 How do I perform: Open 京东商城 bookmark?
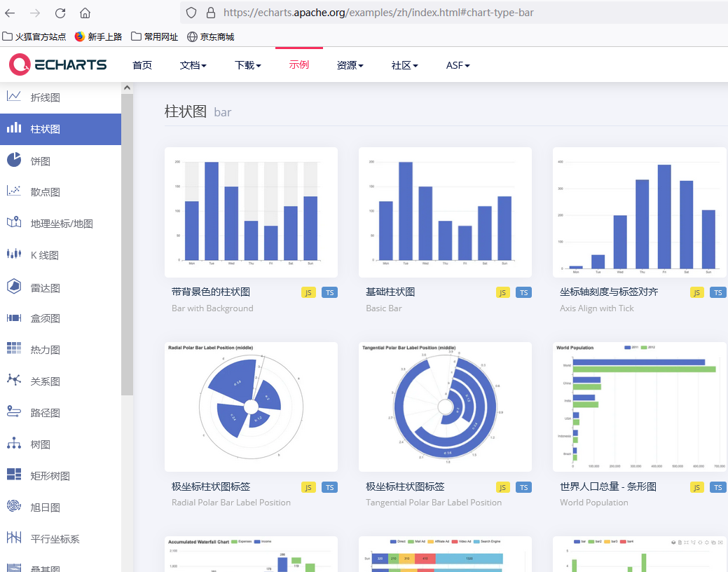pyautogui.click(x=210, y=36)
